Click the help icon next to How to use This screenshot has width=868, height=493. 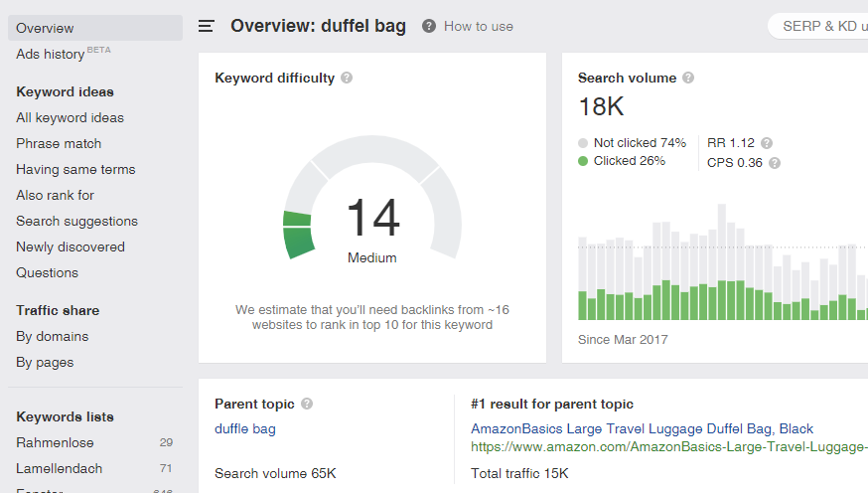[428, 27]
